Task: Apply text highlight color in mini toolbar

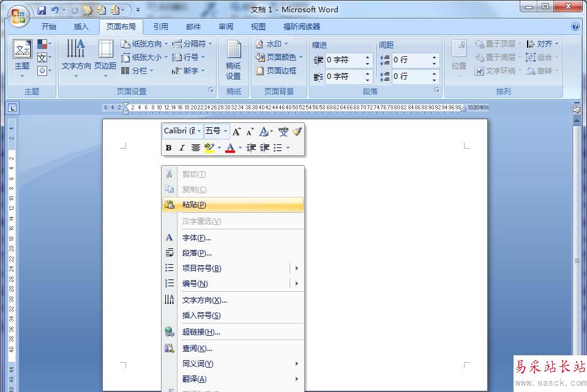Action: (x=209, y=148)
